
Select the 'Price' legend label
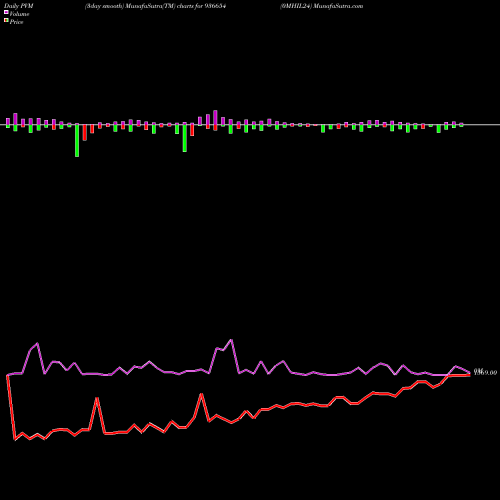click(16, 22)
